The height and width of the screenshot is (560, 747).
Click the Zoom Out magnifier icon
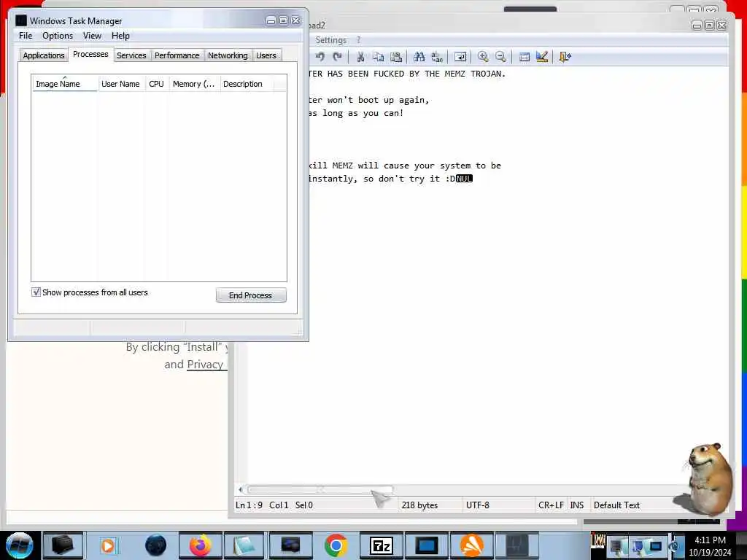[500, 57]
